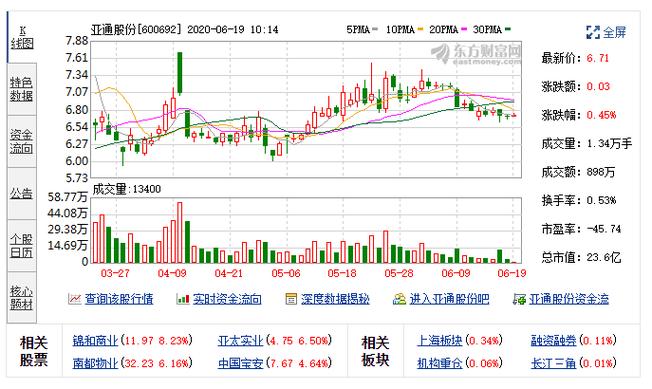This screenshot has width=652, height=389.
Task: Click the 10PMA legend color marker
Action: [420, 29]
